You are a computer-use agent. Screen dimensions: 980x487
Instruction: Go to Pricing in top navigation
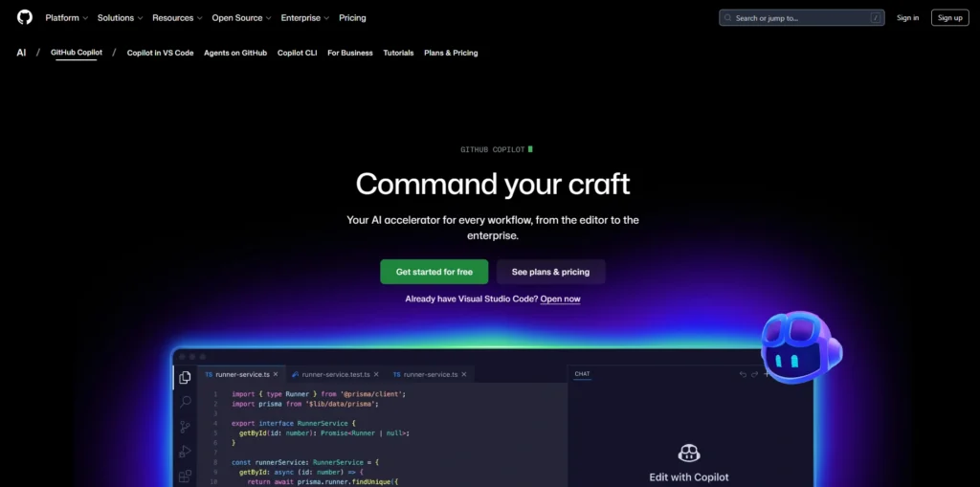pos(352,17)
